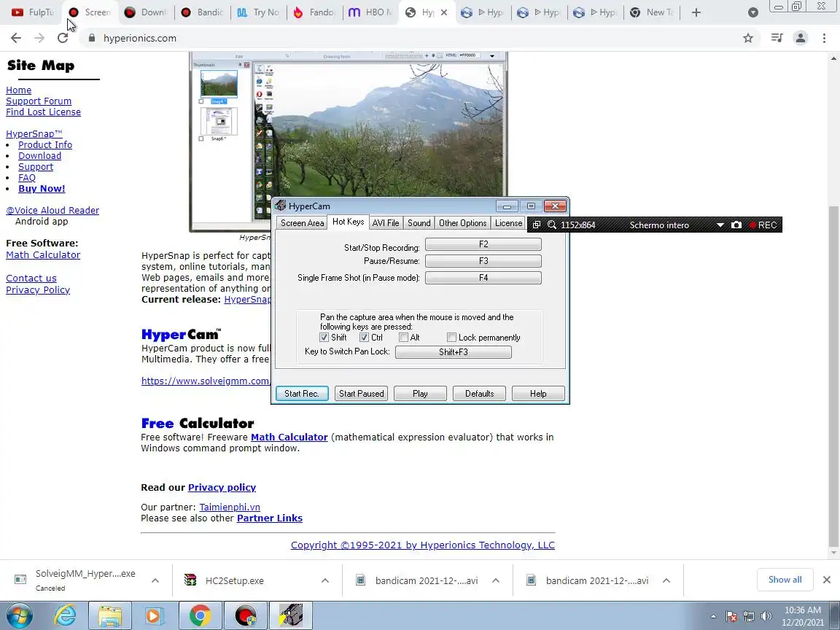This screenshot has height=630, width=840.
Task: Close the downloads bar
Action: click(827, 580)
